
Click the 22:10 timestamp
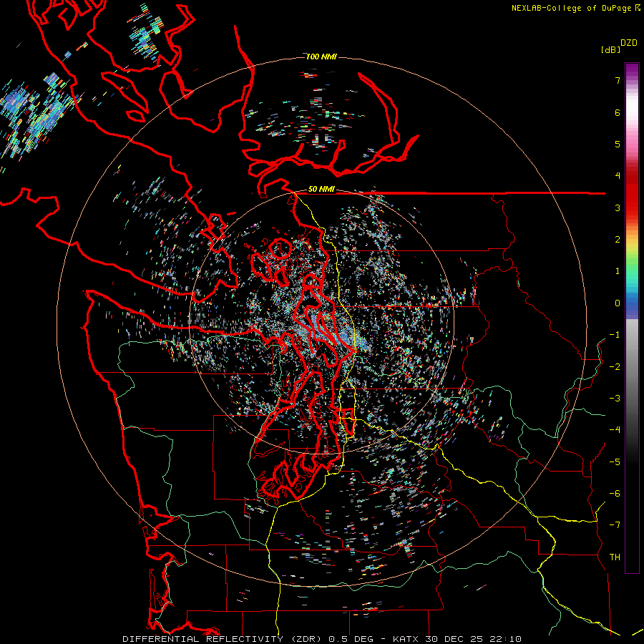click(505, 639)
